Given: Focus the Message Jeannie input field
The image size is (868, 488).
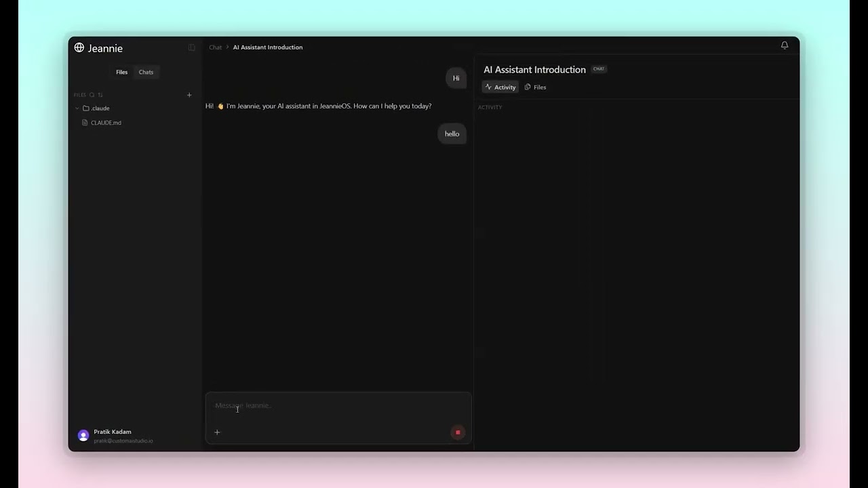Looking at the screenshot, I should coord(338,406).
